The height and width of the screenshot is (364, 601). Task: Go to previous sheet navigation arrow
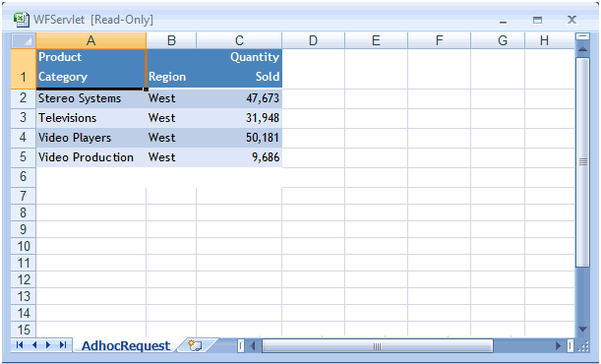(x=34, y=345)
